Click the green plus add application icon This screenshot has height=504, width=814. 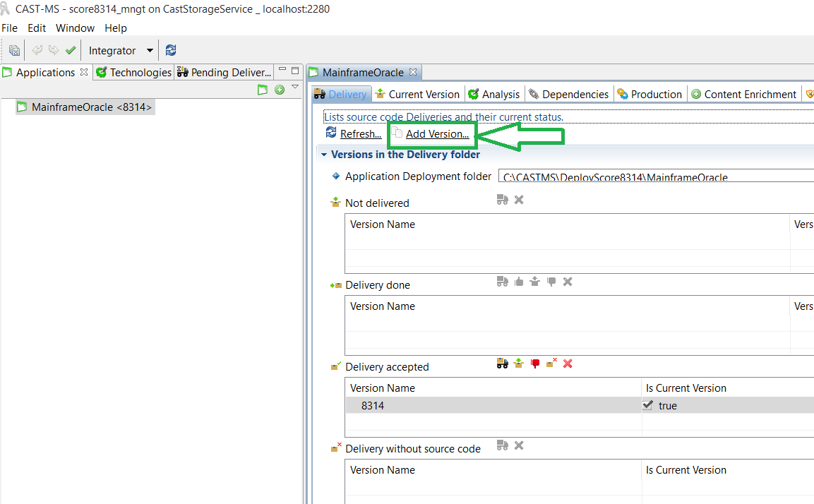(x=280, y=90)
